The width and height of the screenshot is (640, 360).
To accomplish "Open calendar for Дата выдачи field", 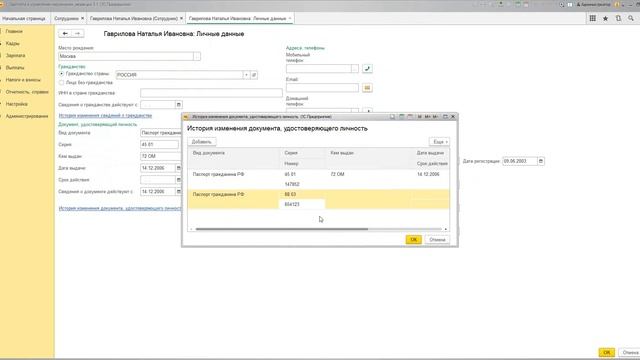I will pyautogui.click(x=178, y=168).
